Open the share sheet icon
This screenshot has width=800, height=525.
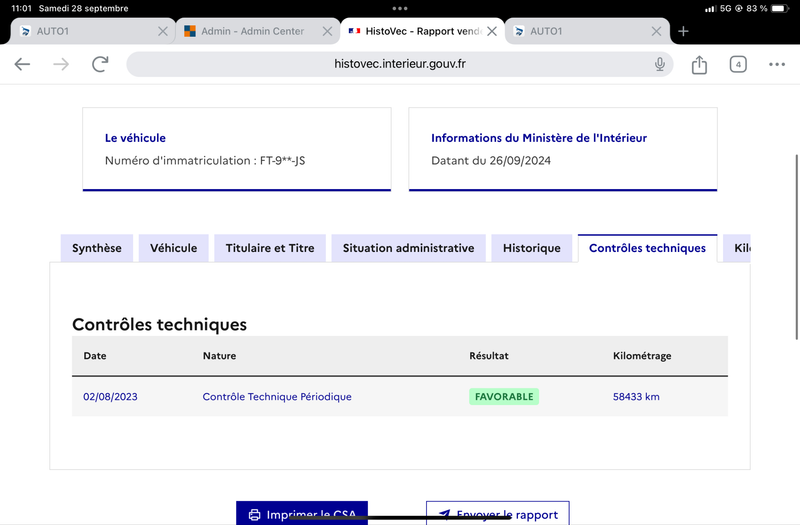tap(699, 64)
